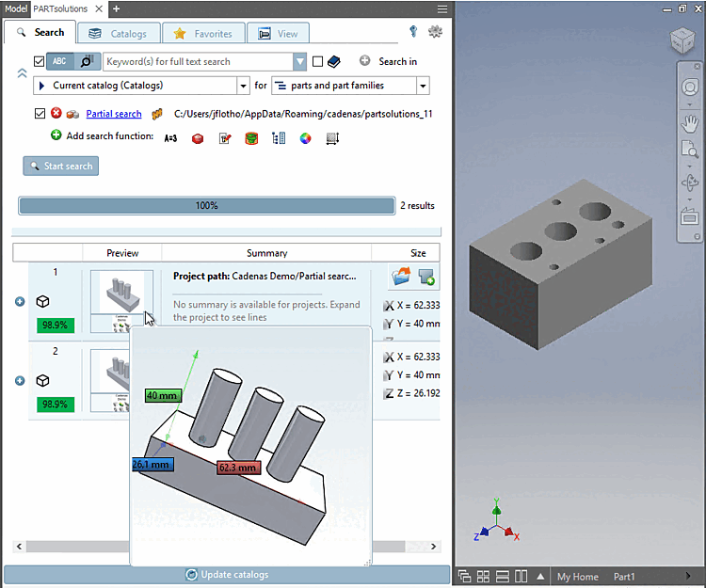706x588 pixels.
Task: Activate the Orbit navigation tool
Action: (689, 183)
